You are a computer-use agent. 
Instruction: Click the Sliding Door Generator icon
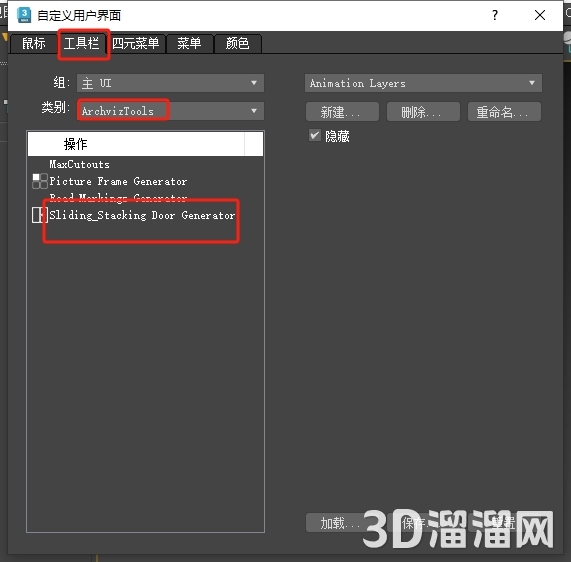(x=40, y=215)
